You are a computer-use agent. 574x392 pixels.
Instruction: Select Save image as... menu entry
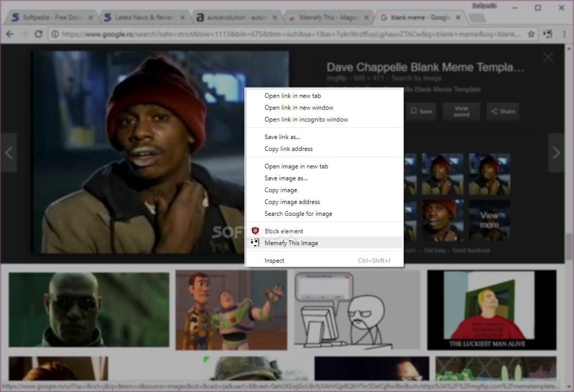click(x=325, y=178)
